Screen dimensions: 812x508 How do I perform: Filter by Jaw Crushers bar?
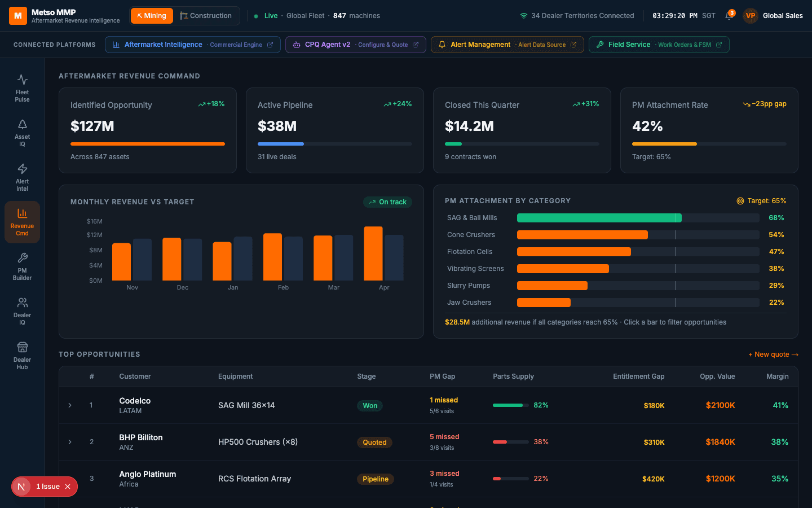point(544,303)
